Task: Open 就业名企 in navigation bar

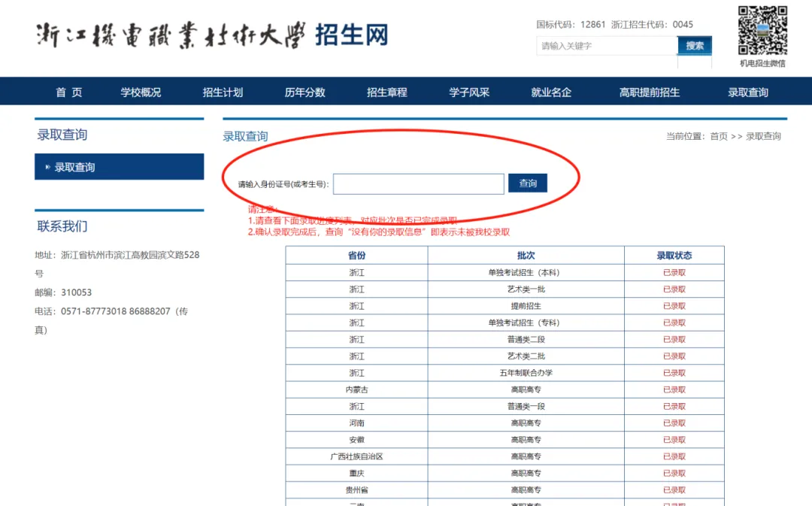Action: coord(551,92)
